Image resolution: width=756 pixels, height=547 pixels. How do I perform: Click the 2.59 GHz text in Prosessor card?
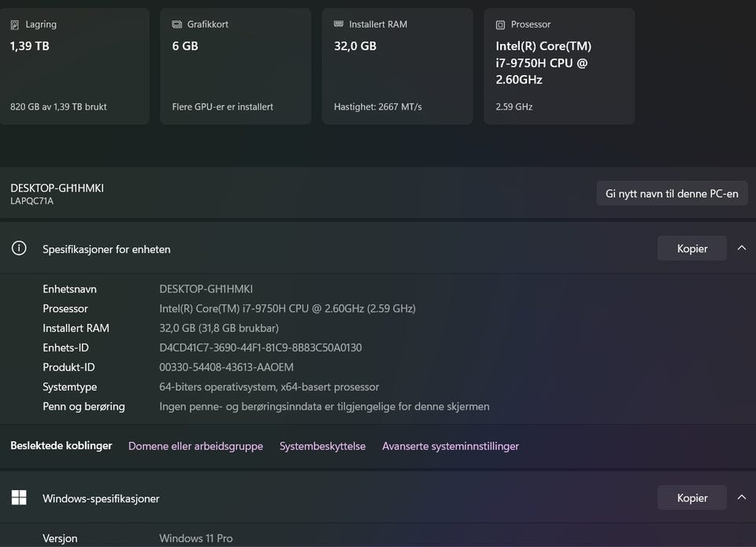(x=514, y=107)
